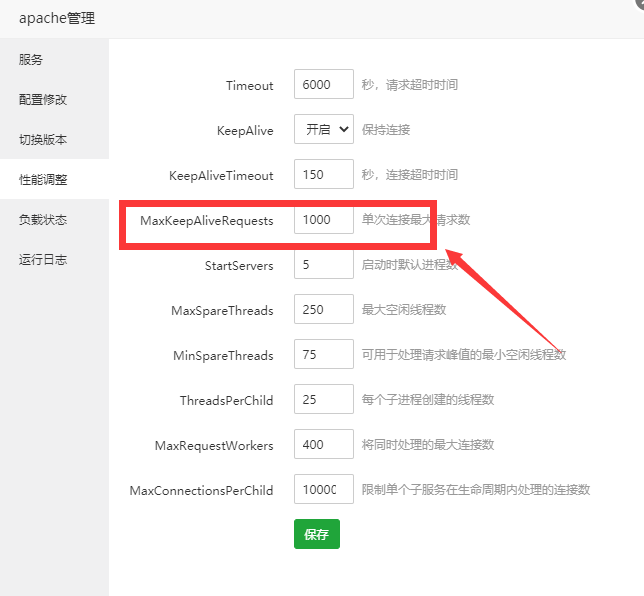Go to the 负载状态 tab
644x596 pixels.
[x=43, y=220]
